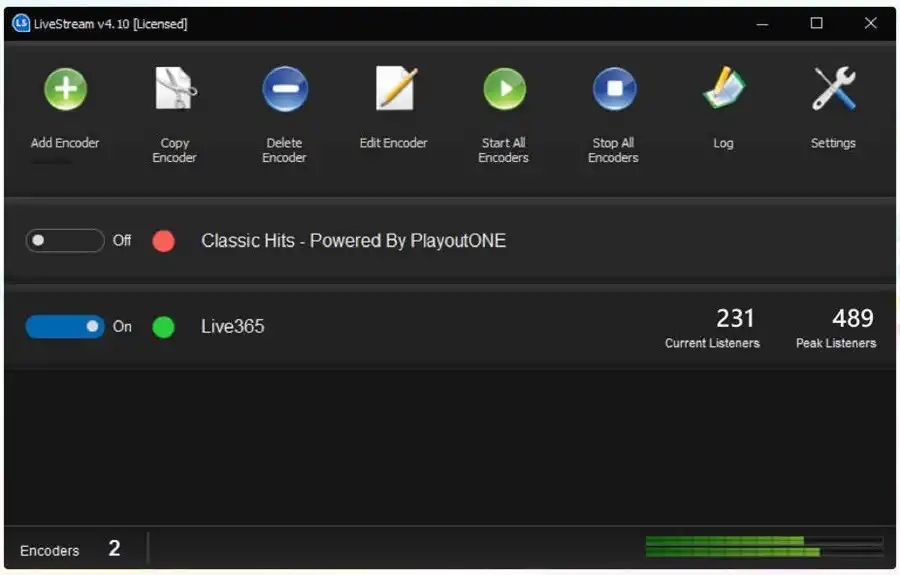900x575 pixels.
Task: Turn off the Live365 encoder switch
Action: [x=65, y=327]
